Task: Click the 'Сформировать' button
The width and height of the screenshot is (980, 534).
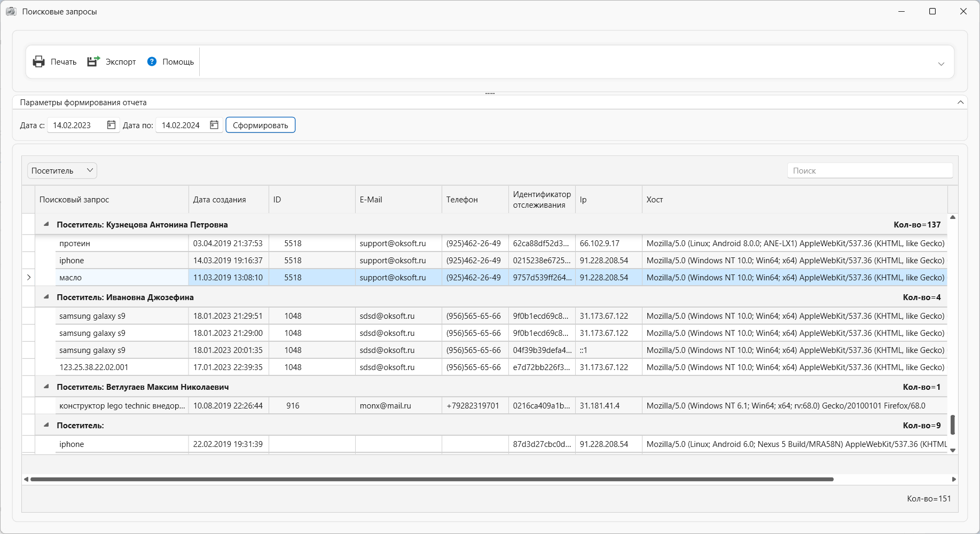Action: tap(261, 125)
